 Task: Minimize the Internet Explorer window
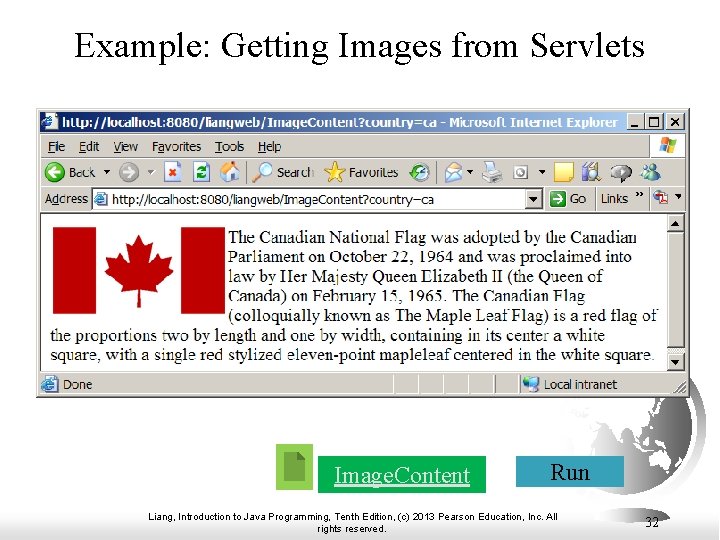coord(634,122)
